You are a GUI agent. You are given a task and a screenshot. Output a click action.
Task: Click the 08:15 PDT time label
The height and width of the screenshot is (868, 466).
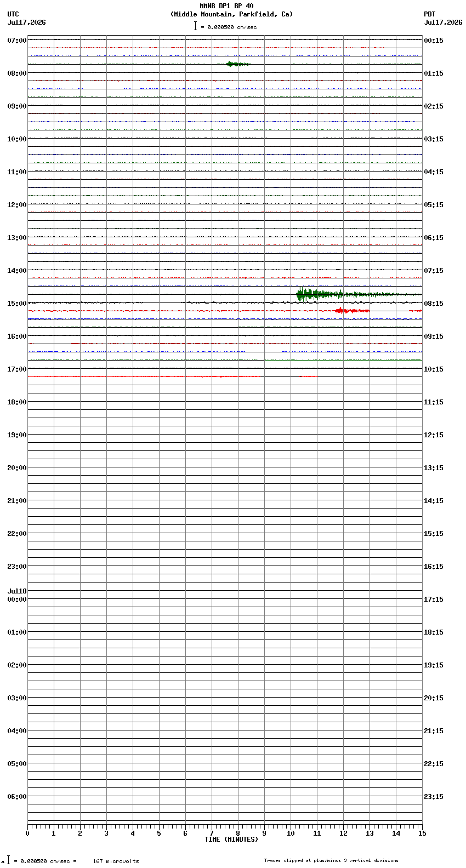(434, 304)
